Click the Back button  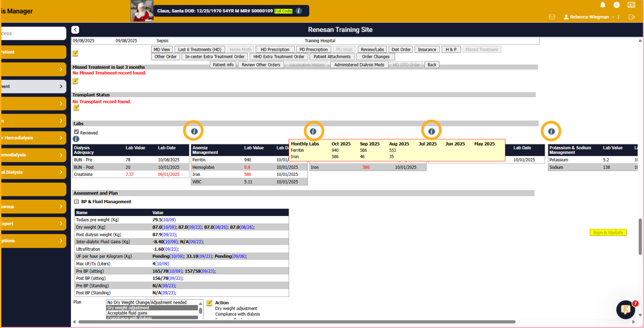[432, 65]
